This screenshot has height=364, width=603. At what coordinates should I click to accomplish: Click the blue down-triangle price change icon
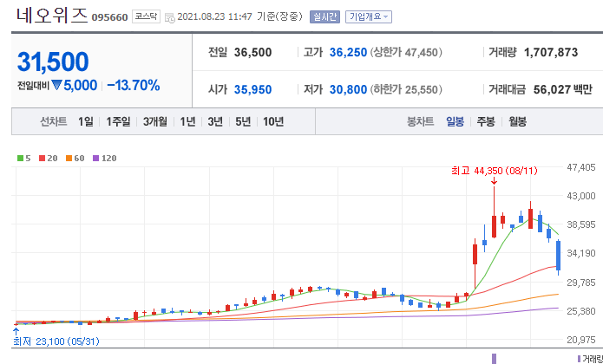(x=57, y=86)
